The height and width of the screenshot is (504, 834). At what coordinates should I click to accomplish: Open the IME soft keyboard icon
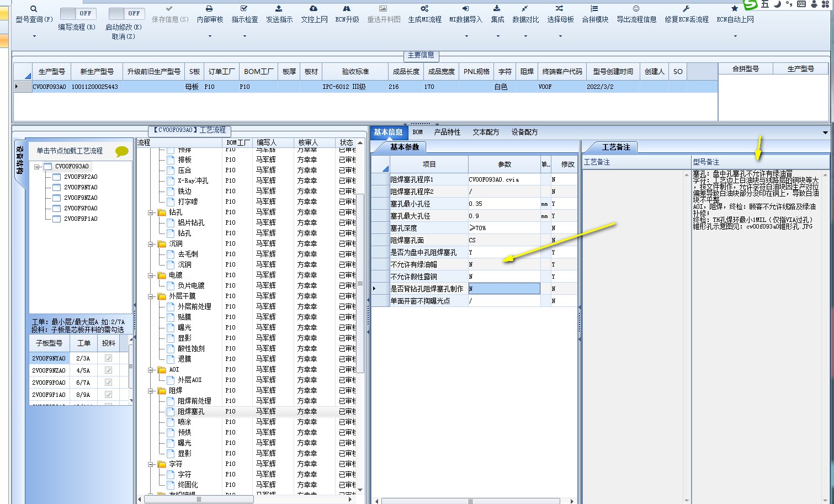tap(801, 4)
